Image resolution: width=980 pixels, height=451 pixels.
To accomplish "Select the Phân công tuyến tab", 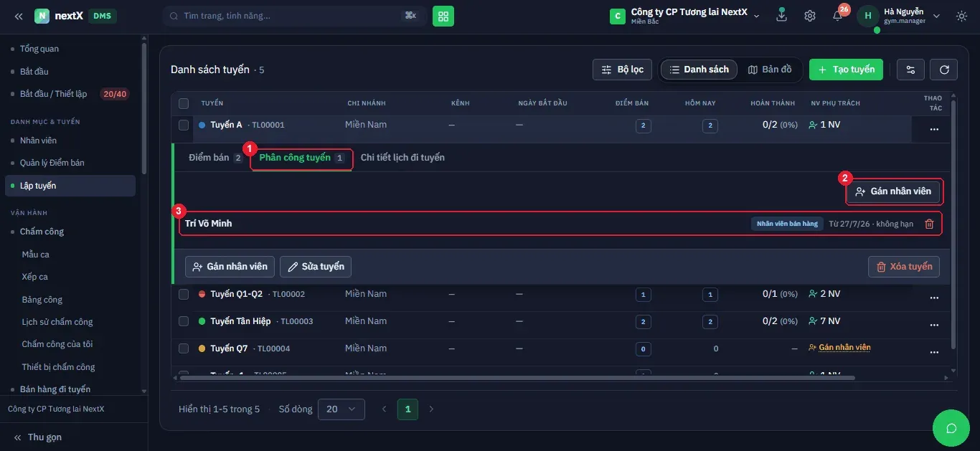I will pos(302,158).
